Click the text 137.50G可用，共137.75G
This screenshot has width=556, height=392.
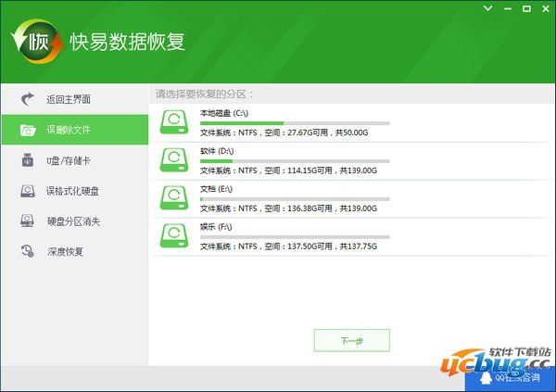332,247
